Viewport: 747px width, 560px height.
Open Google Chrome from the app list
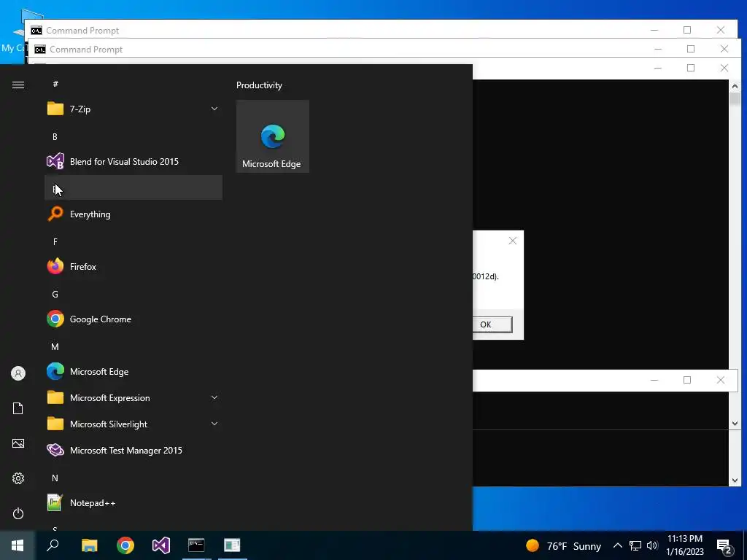[x=133, y=319]
